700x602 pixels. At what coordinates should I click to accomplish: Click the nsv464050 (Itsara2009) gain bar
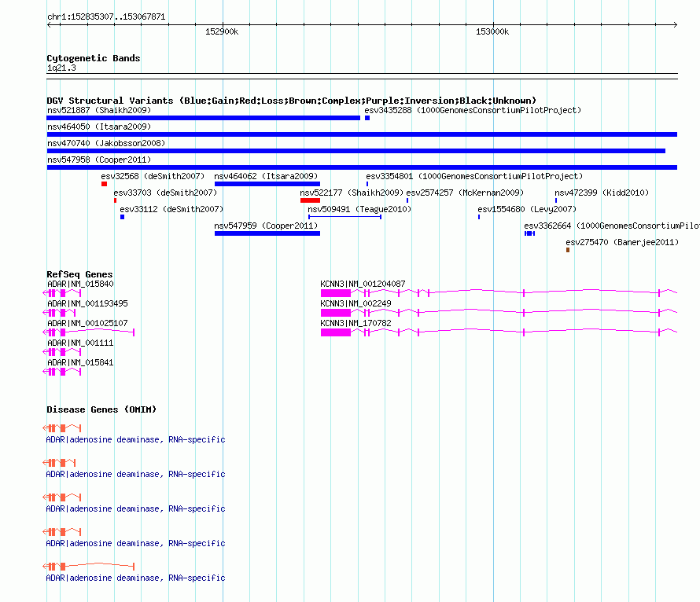click(x=362, y=134)
